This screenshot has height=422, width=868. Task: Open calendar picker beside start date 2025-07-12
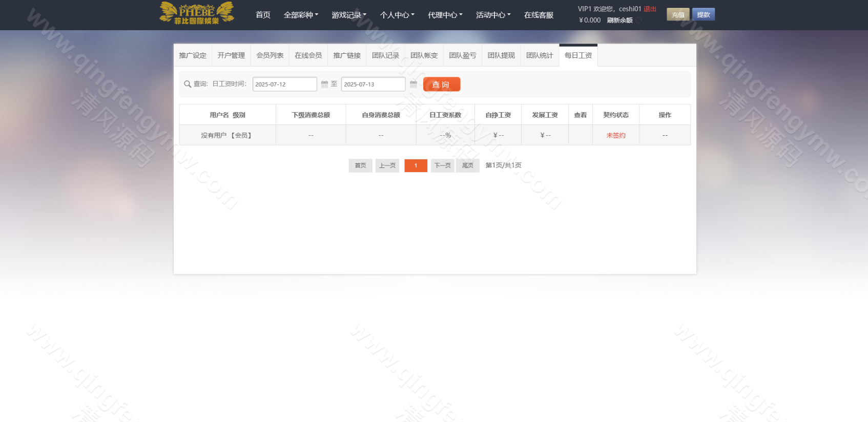pos(324,84)
